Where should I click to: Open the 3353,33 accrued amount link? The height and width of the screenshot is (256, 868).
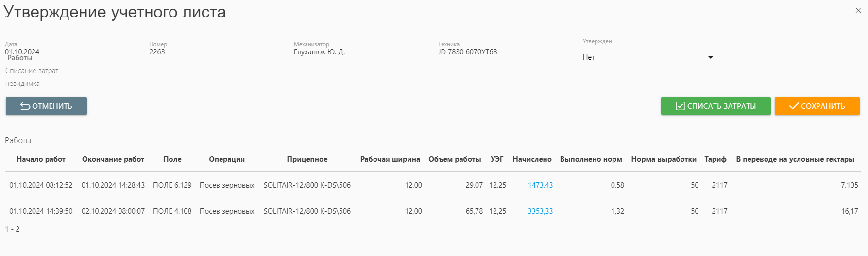pos(540,211)
